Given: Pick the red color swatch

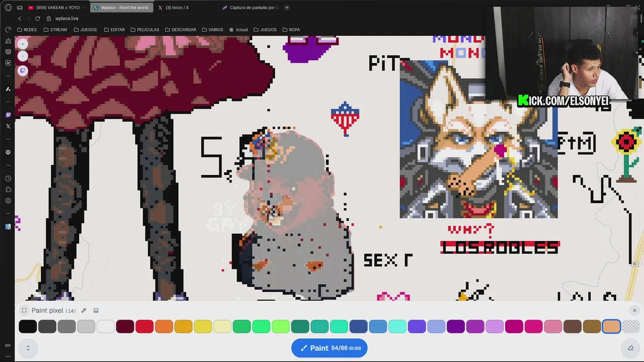Looking at the screenshot, I should coord(144,327).
